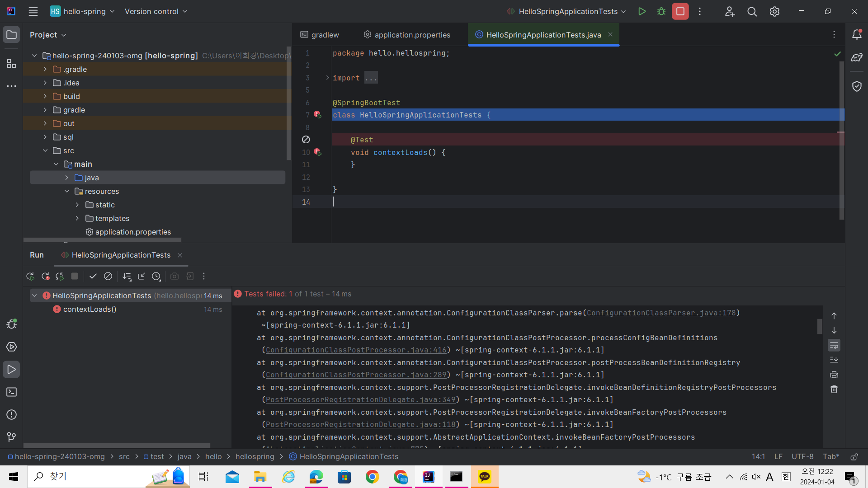The width and height of the screenshot is (868, 488).
Task: Rerun the test in Run toolbar
Action: point(30,276)
